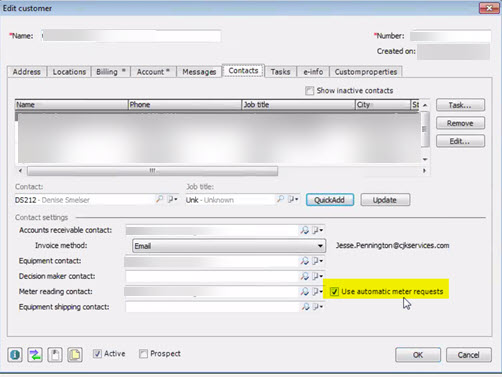Search icon in Job title field

(x=281, y=199)
